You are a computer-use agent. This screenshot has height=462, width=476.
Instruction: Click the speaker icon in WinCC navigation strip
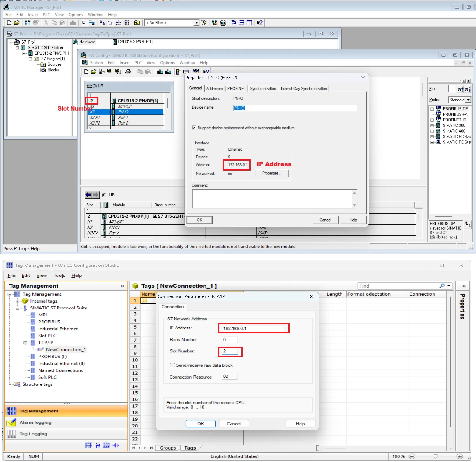(116, 445)
